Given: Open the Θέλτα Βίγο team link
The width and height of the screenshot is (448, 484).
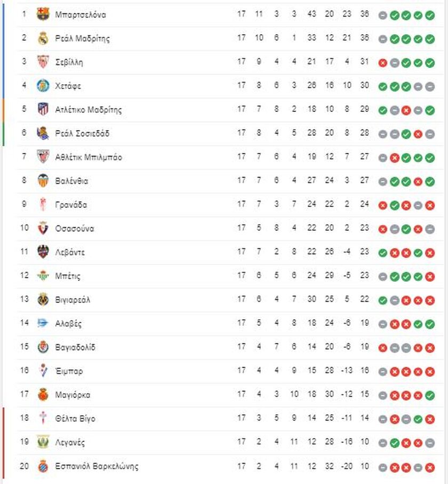Looking at the screenshot, I should tap(75, 418).
